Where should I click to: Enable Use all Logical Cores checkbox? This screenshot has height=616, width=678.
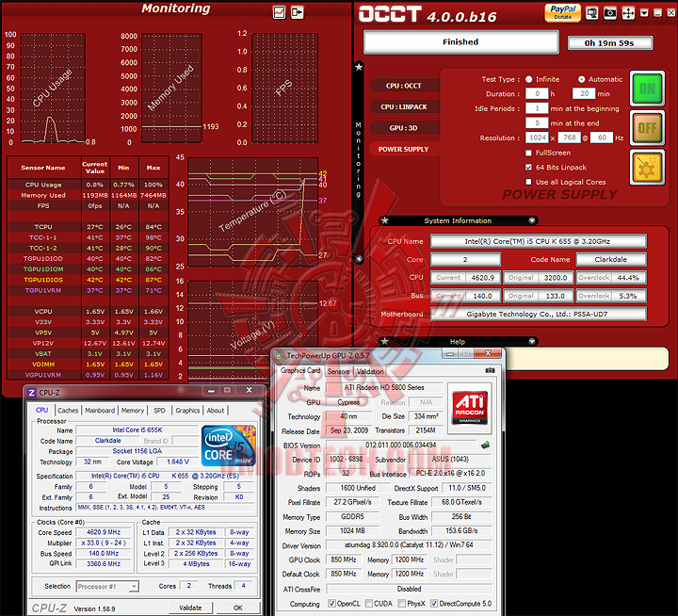[x=528, y=182]
